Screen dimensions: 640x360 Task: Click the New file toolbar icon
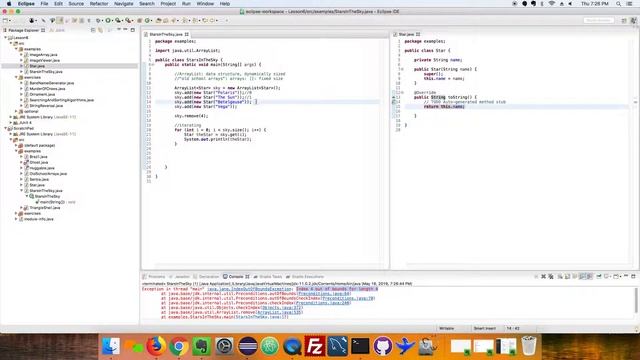[5, 20]
